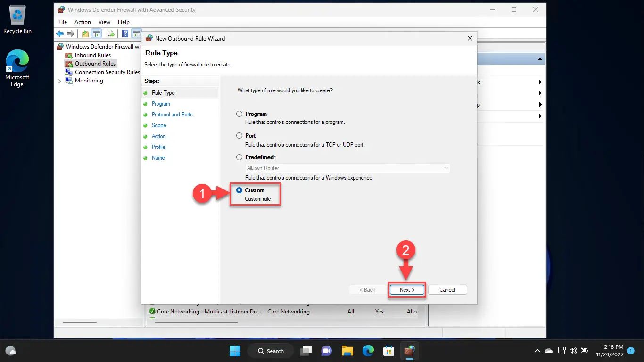Click the Export List toolbar icon
Image resolution: width=644 pixels, height=362 pixels.
[110, 33]
